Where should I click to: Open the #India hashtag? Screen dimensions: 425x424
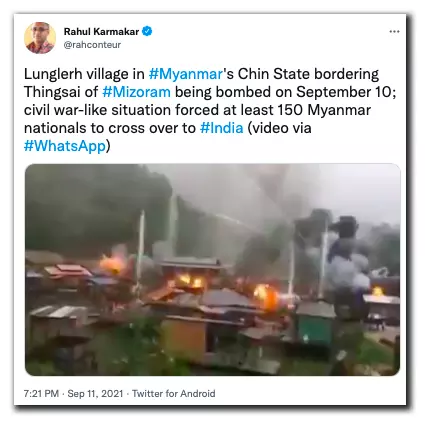pos(222,128)
